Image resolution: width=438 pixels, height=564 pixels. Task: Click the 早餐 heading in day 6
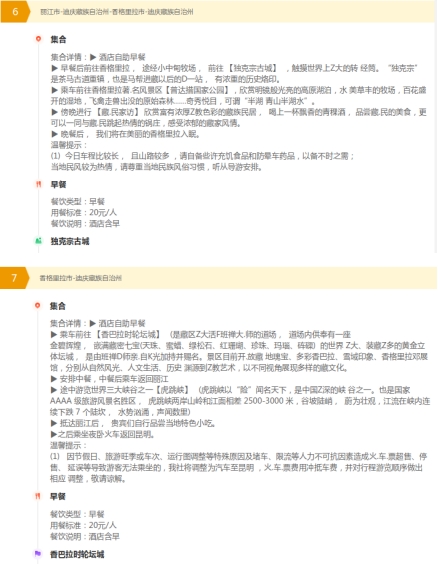click(x=58, y=185)
